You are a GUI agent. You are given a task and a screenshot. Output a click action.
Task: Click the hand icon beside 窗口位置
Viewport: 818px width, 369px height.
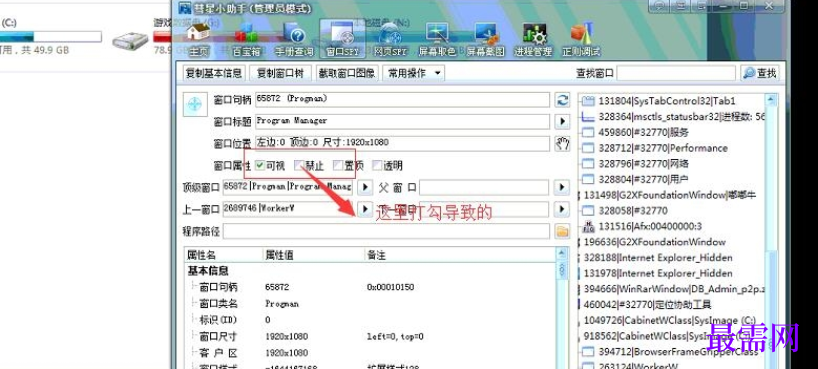[562, 144]
